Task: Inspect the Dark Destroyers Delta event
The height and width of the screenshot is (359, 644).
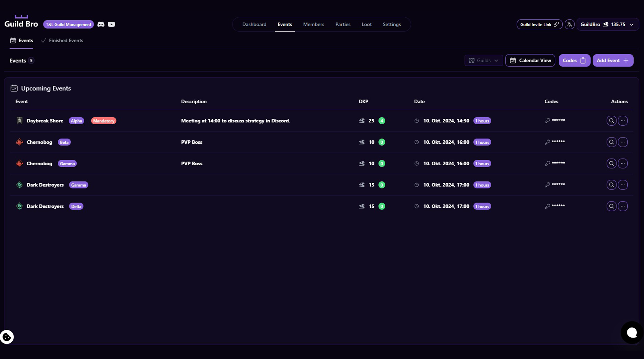Action: (611, 206)
